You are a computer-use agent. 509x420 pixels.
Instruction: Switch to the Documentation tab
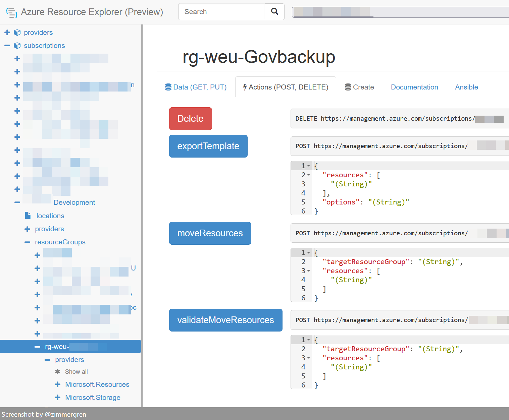[414, 87]
